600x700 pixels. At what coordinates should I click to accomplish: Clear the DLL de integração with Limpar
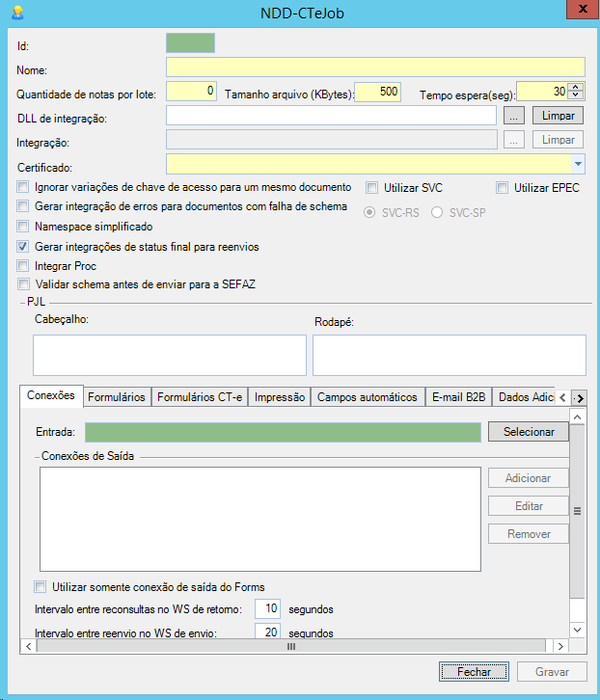(x=558, y=116)
